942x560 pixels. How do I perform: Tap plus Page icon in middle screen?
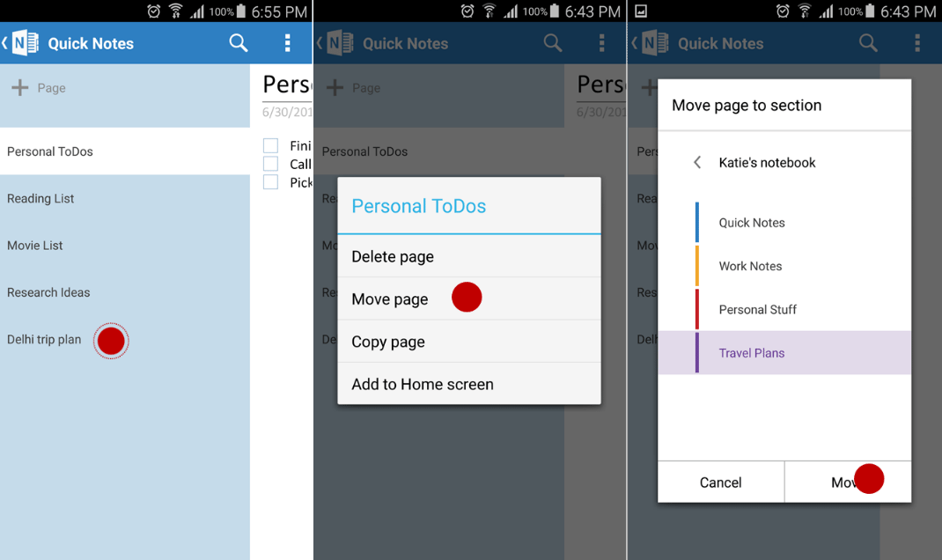(x=335, y=88)
